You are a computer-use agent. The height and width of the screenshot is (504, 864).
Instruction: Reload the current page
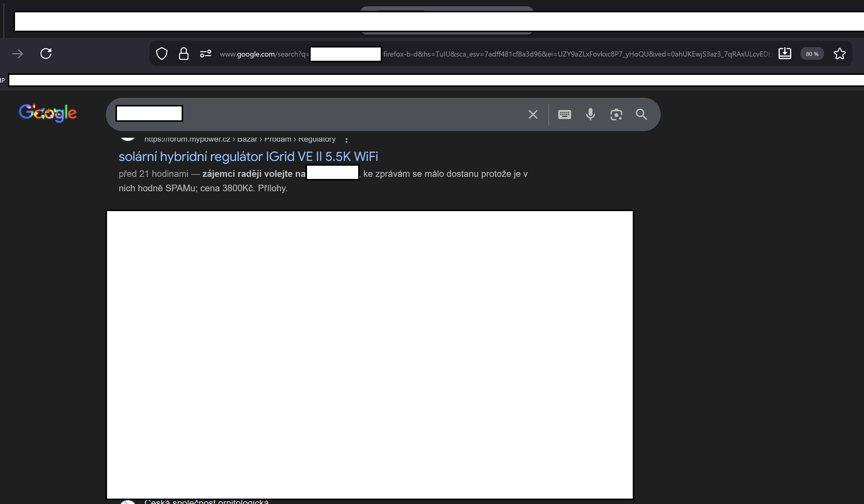coord(46,54)
